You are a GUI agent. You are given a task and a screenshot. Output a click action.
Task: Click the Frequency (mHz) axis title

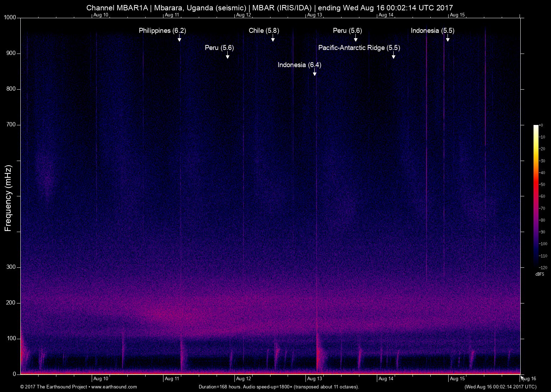click(x=8, y=198)
